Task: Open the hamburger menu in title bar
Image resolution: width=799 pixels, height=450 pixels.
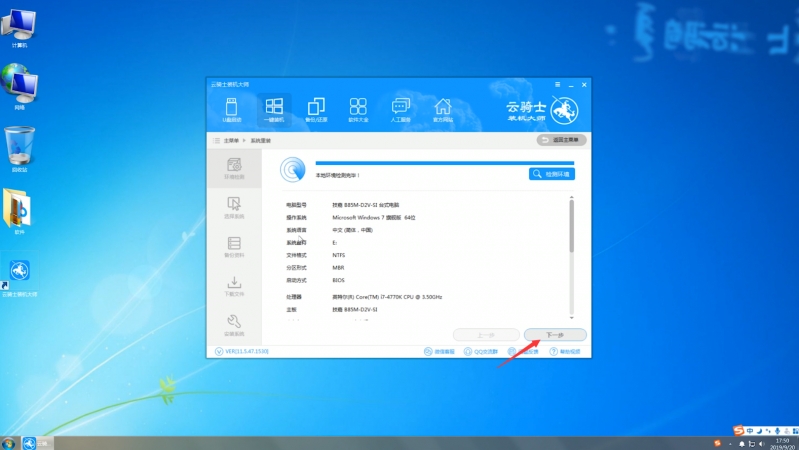Action: pyautogui.click(x=557, y=85)
